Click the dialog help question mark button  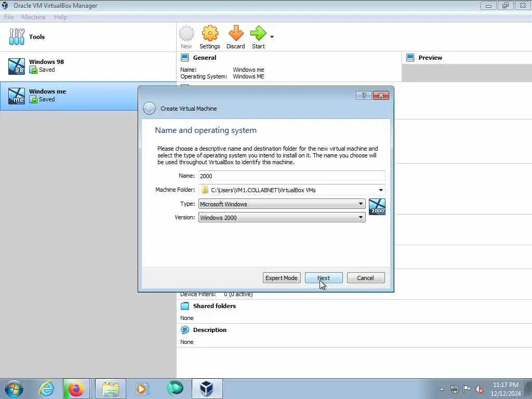pos(364,96)
